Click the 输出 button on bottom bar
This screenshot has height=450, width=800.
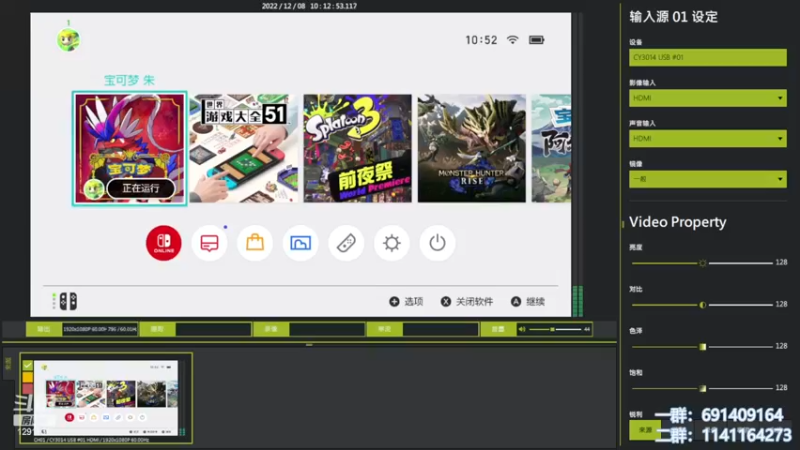44,330
